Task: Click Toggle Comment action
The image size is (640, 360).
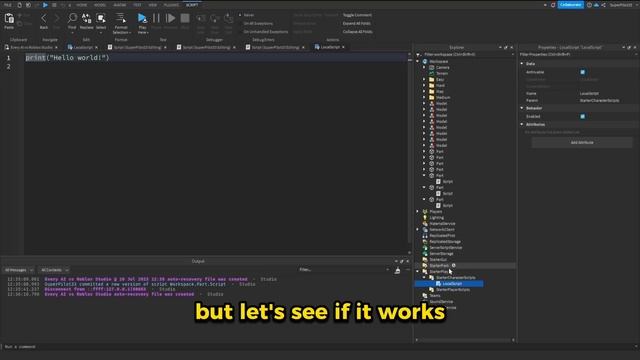Action: point(357,15)
